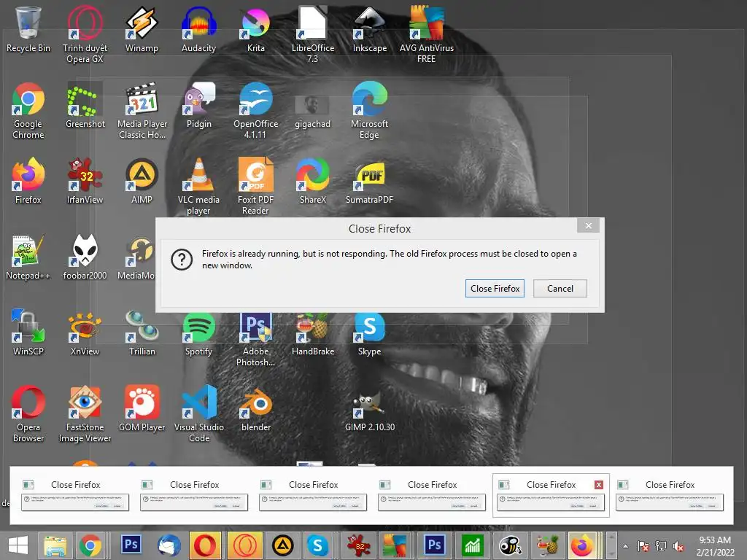Select the GOM Player desktop icon
The image size is (747, 560).
pyautogui.click(x=142, y=408)
